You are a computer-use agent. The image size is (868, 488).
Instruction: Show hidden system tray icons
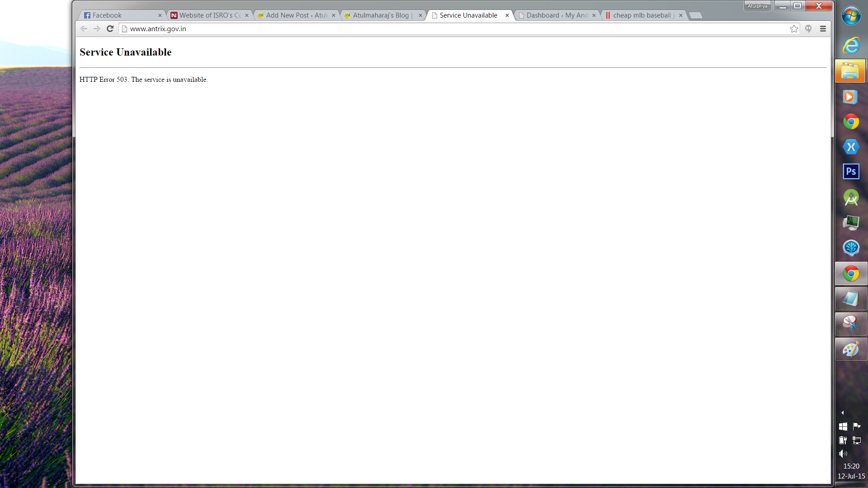click(843, 413)
